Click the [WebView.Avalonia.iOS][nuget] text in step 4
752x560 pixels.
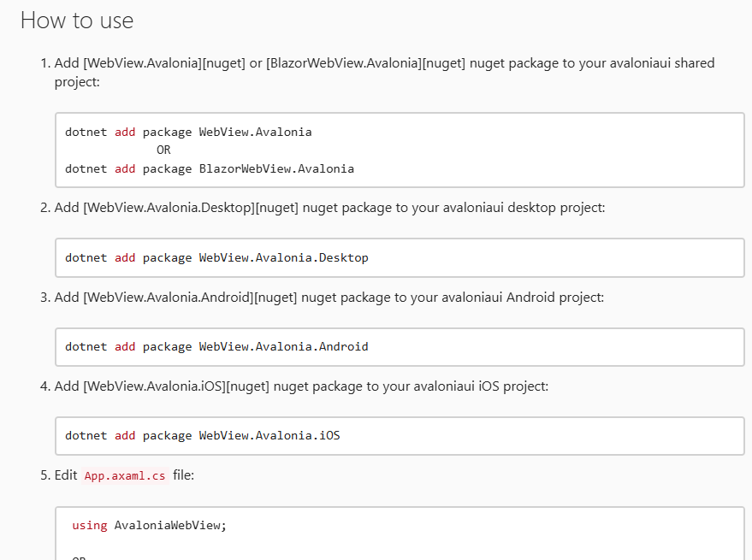pyautogui.click(x=176, y=386)
